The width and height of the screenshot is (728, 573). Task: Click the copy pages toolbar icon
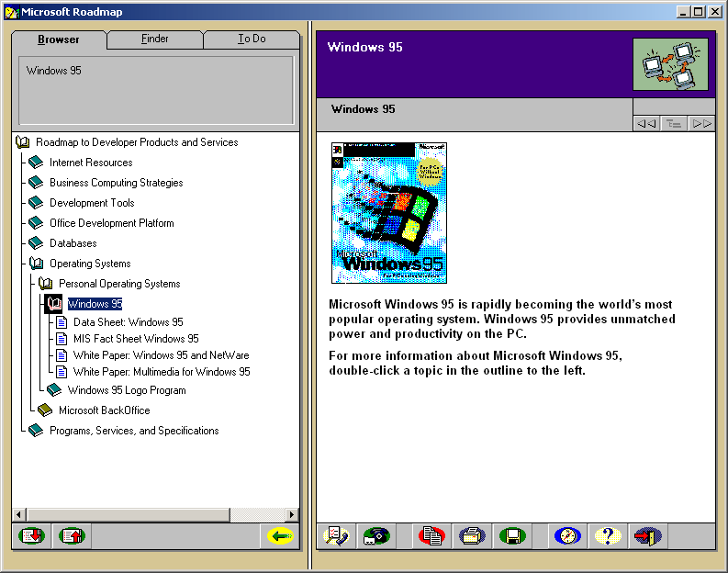(x=431, y=536)
